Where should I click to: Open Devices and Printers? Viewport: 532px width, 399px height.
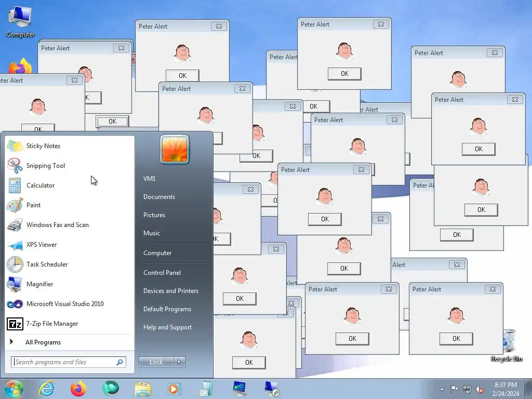coord(170,291)
